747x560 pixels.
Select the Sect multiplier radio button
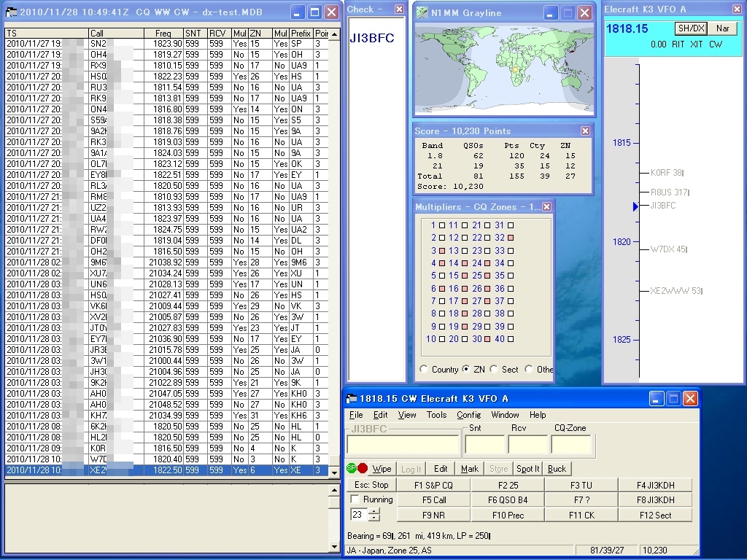pyautogui.click(x=494, y=370)
